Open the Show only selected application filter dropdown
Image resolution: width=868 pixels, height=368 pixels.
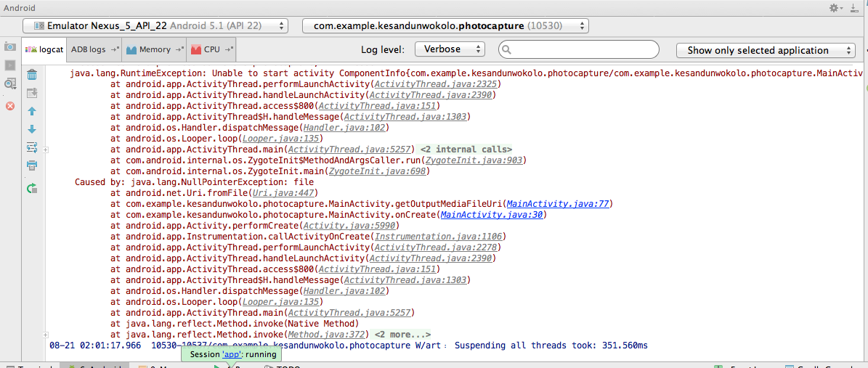click(766, 50)
